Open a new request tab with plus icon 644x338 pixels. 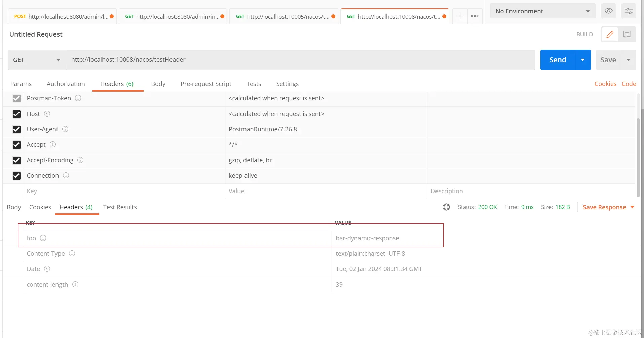click(460, 16)
